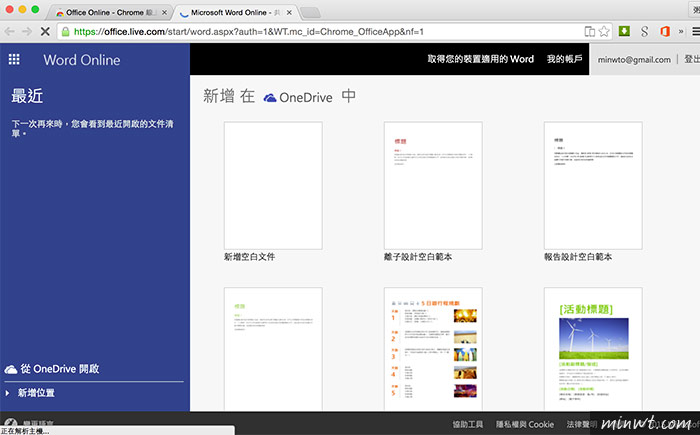Open the Office extension icon
700x435 pixels.
click(x=665, y=31)
